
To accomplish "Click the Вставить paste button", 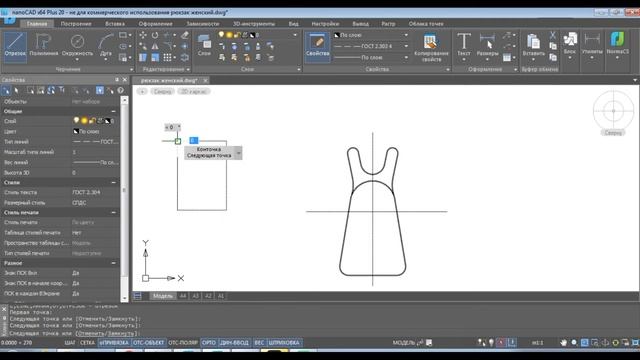I will [533, 46].
